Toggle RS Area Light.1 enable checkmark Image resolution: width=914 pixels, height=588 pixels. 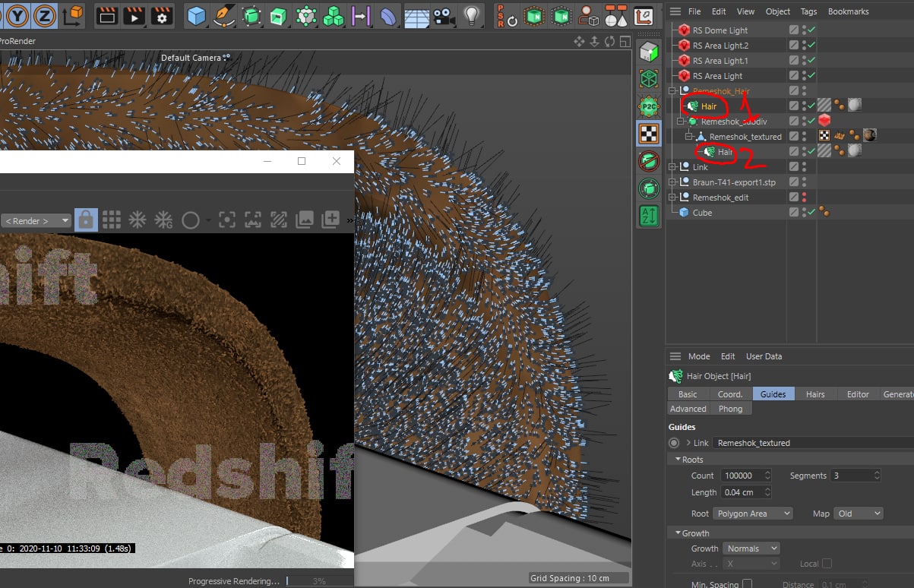coord(811,61)
